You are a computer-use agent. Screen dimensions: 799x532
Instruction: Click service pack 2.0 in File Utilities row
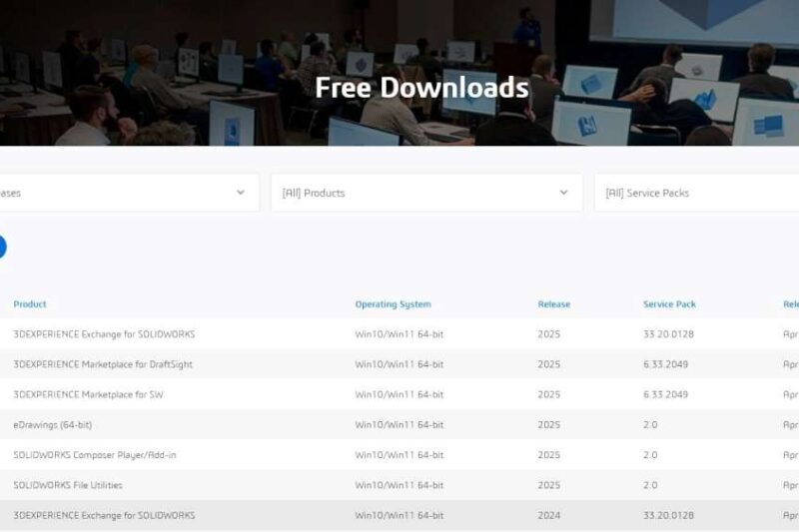point(650,485)
